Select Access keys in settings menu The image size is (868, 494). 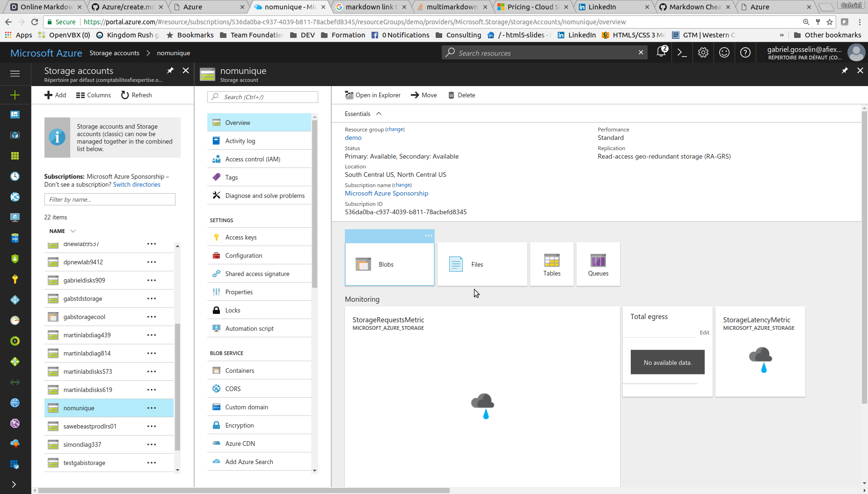click(x=241, y=237)
